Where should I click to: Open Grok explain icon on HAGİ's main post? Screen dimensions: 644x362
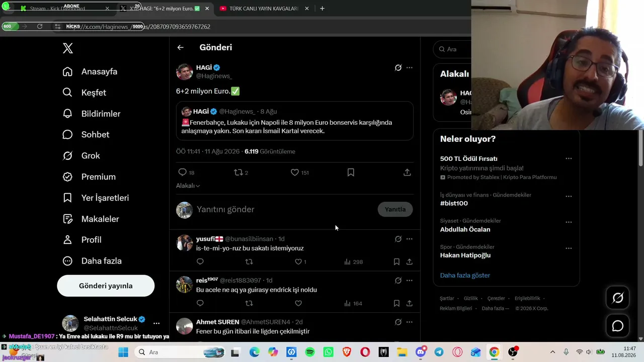[398, 67]
